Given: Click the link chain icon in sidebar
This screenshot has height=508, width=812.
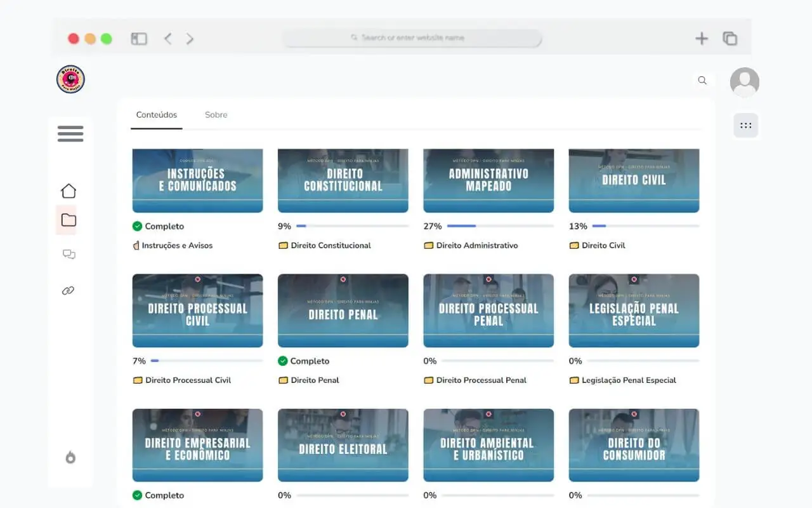Looking at the screenshot, I should 69,291.
